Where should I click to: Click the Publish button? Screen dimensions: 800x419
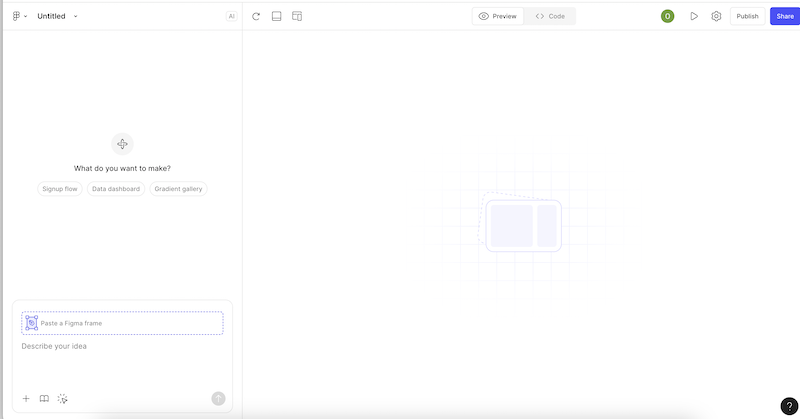[747, 16]
